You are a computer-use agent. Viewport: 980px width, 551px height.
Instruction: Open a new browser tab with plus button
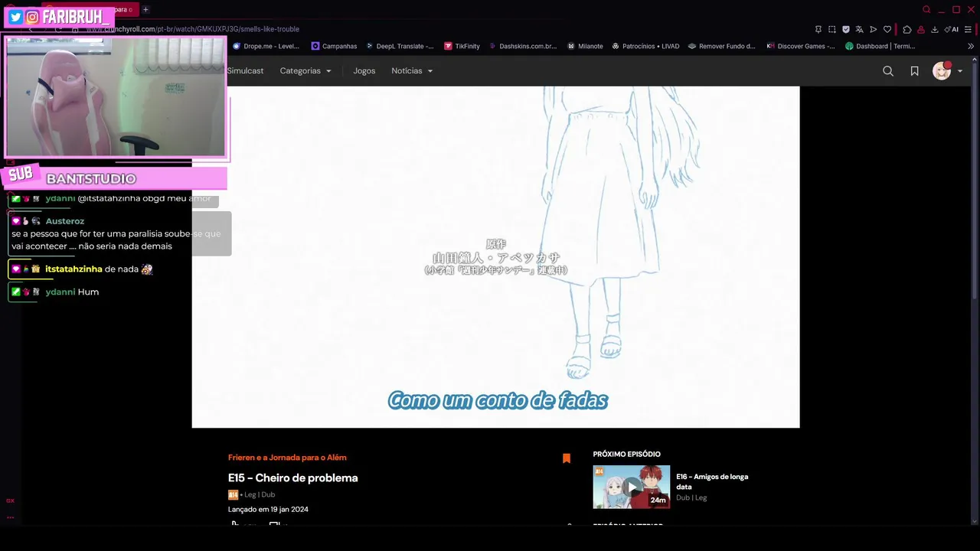(145, 9)
